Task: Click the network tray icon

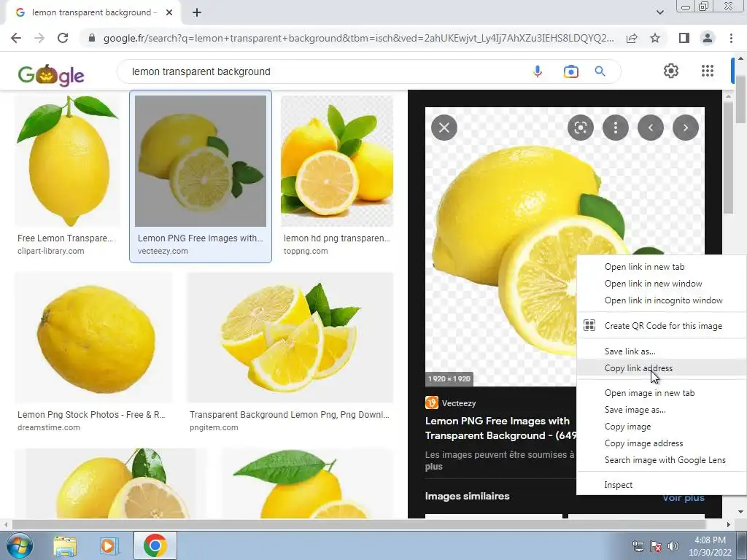Action: (638, 546)
